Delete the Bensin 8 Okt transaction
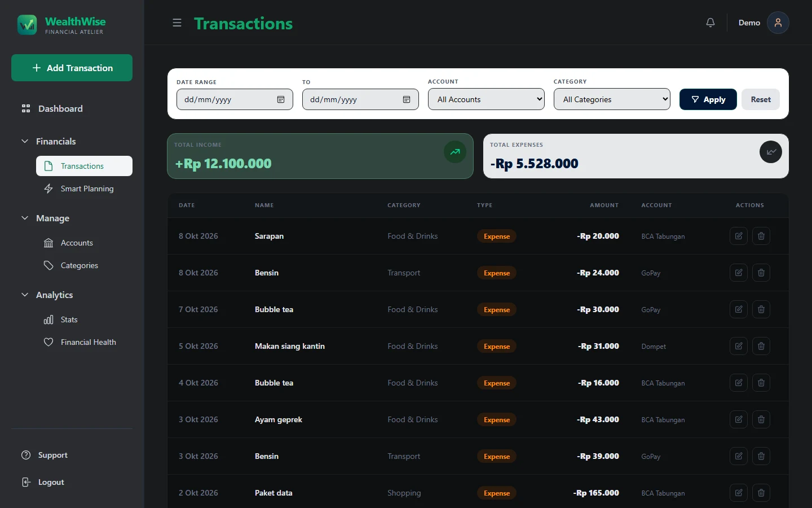 (x=761, y=273)
